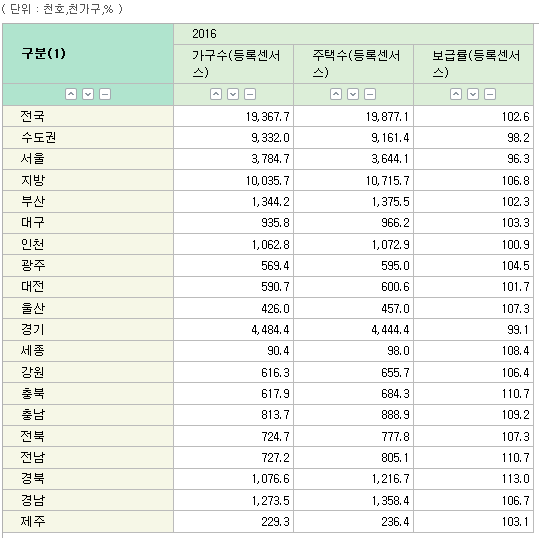This screenshot has width=539, height=538.
Task: Click the 113.0 supply rate for 경북
Action: pyautogui.click(x=516, y=479)
